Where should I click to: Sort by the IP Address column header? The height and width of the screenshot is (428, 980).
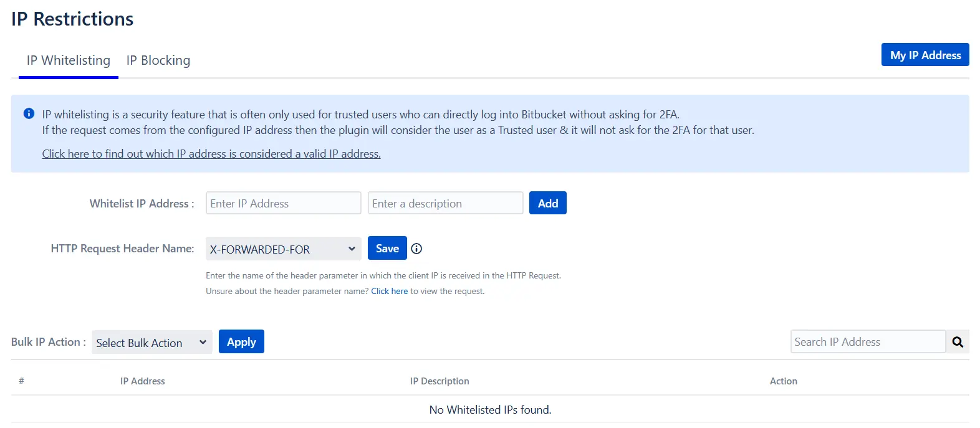pyautogui.click(x=142, y=381)
